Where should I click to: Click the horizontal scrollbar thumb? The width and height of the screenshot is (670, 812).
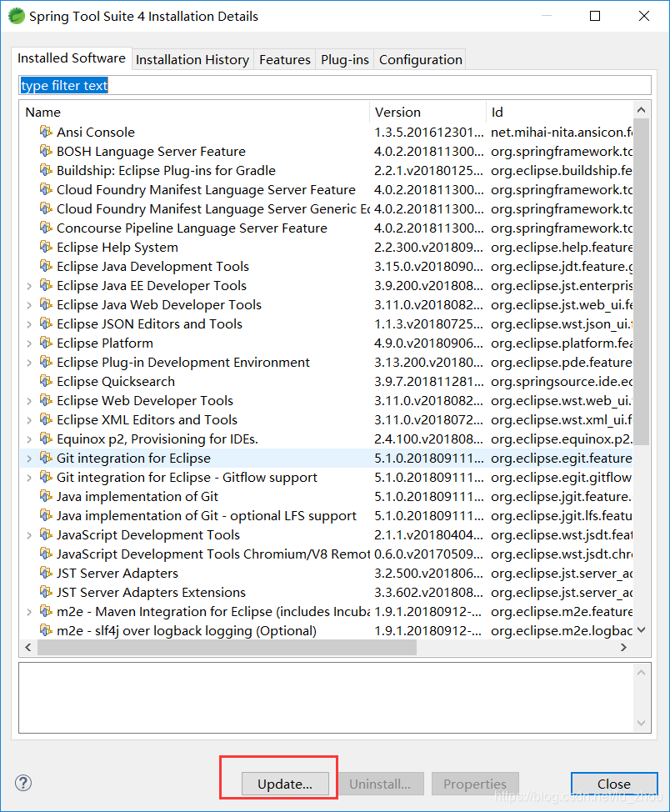pyautogui.click(x=227, y=647)
